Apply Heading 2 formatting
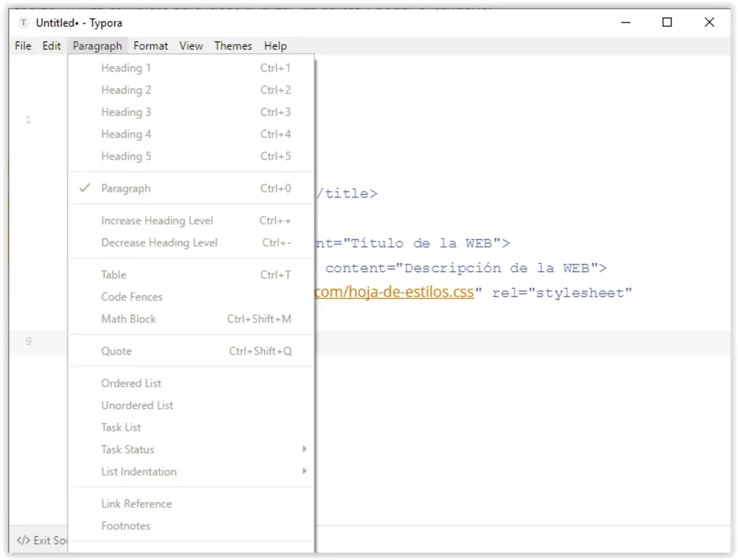Viewport: 738px width, 560px height. click(126, 90)
